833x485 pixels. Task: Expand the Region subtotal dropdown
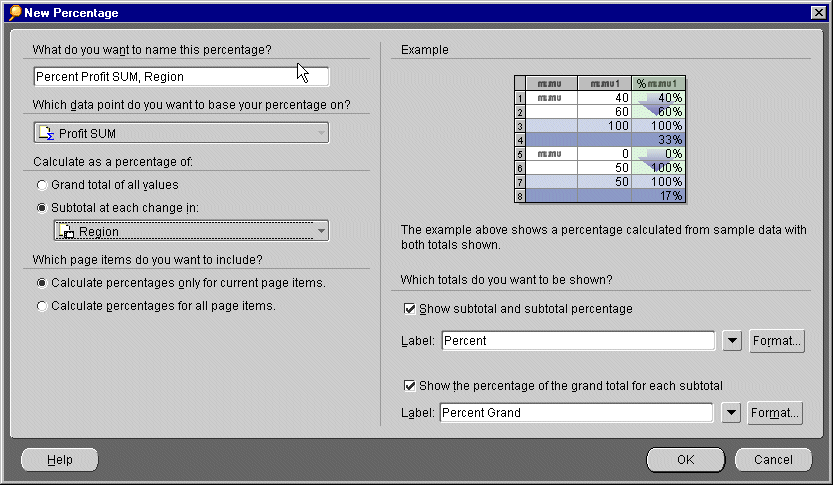pos(320,231)
